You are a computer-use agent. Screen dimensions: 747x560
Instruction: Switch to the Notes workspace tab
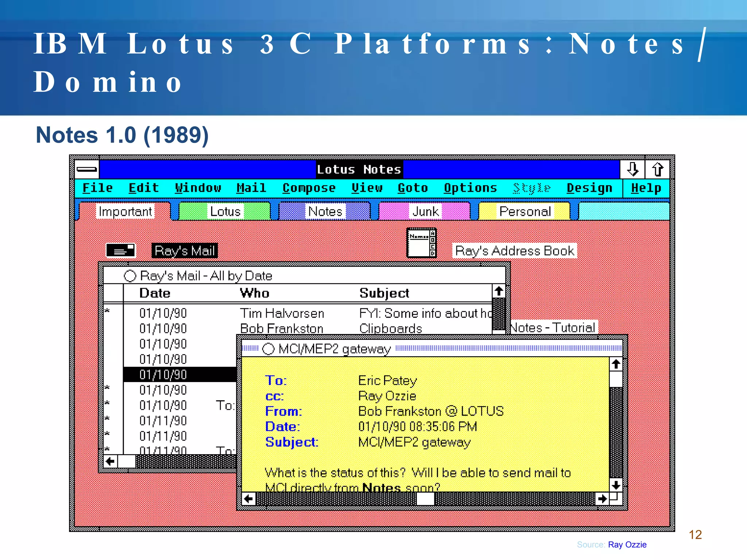[x=325, y=211]
